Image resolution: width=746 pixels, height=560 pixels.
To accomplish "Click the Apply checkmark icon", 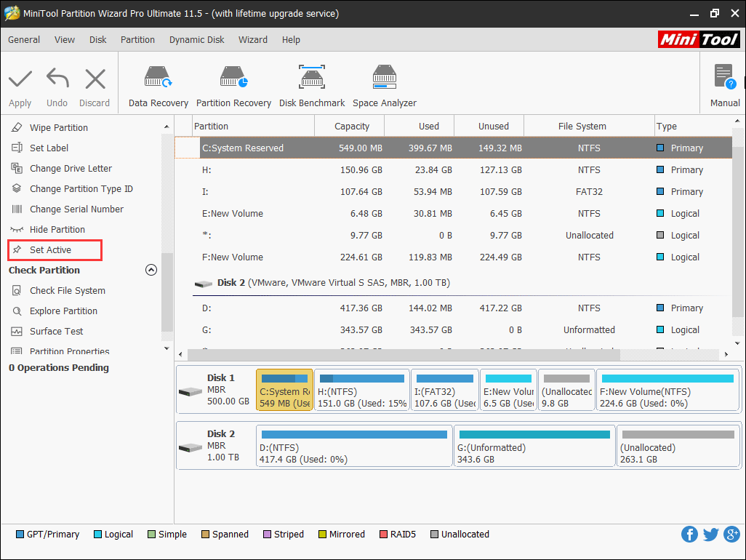I will [20, 79].
